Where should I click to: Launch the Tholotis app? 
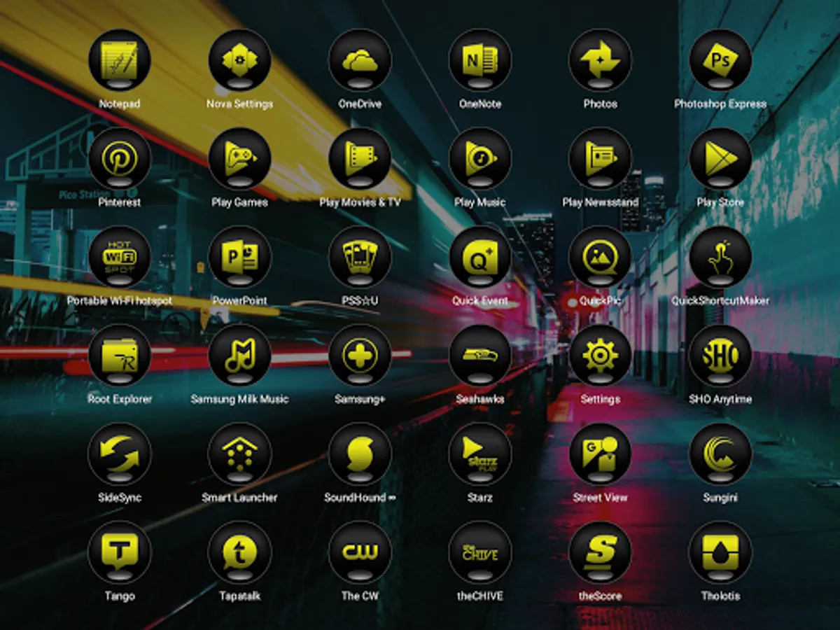click(x=720, y=553)
